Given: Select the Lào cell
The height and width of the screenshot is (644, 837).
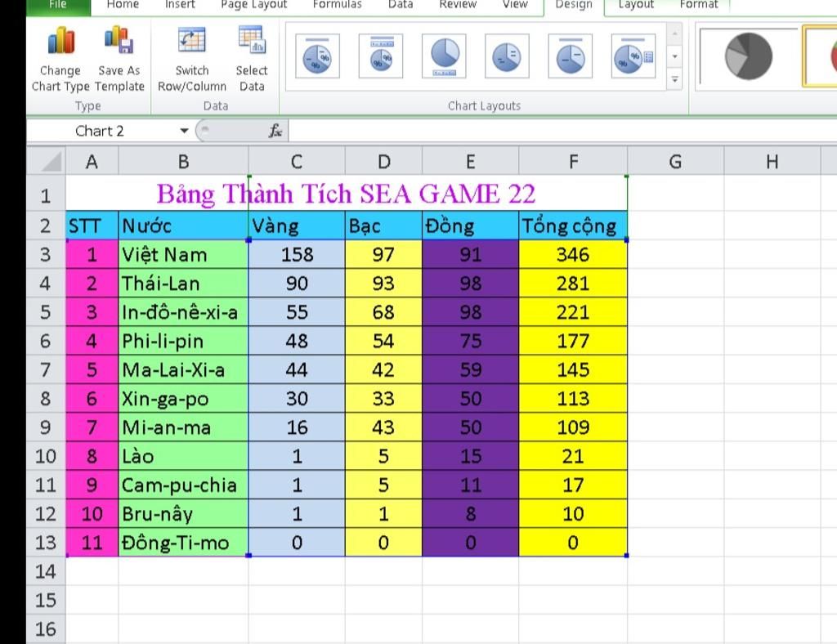Looking at the screenshot, I should [x=183, y=456].
